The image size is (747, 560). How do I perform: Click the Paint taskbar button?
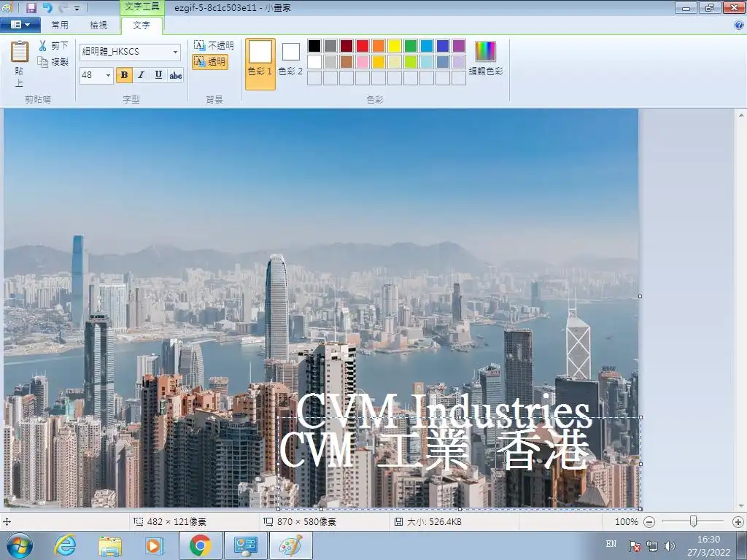tap(291, 545)
